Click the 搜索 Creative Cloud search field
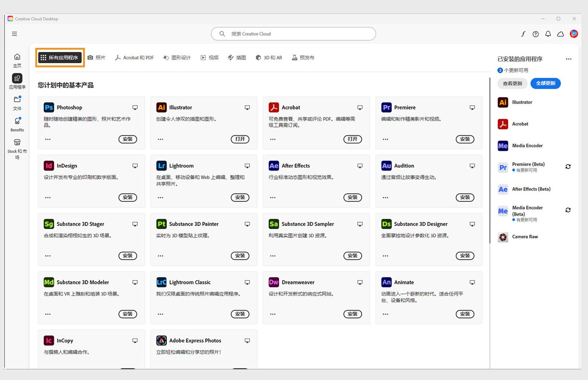 tap(293, 33)
